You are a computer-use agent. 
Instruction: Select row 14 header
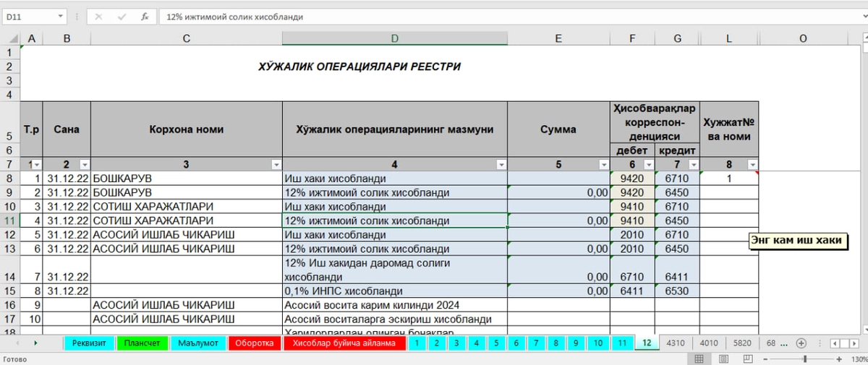10,270
